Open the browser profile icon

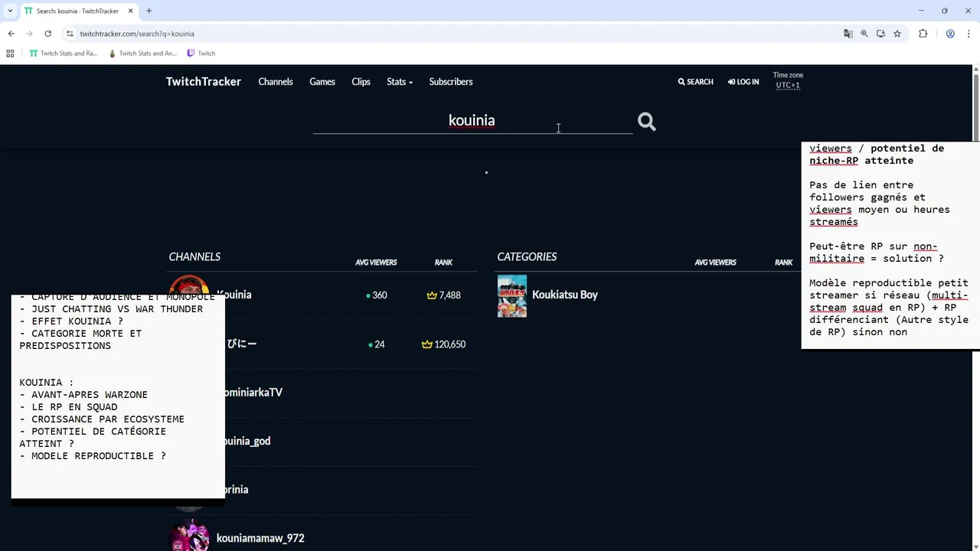coord(950,34)
